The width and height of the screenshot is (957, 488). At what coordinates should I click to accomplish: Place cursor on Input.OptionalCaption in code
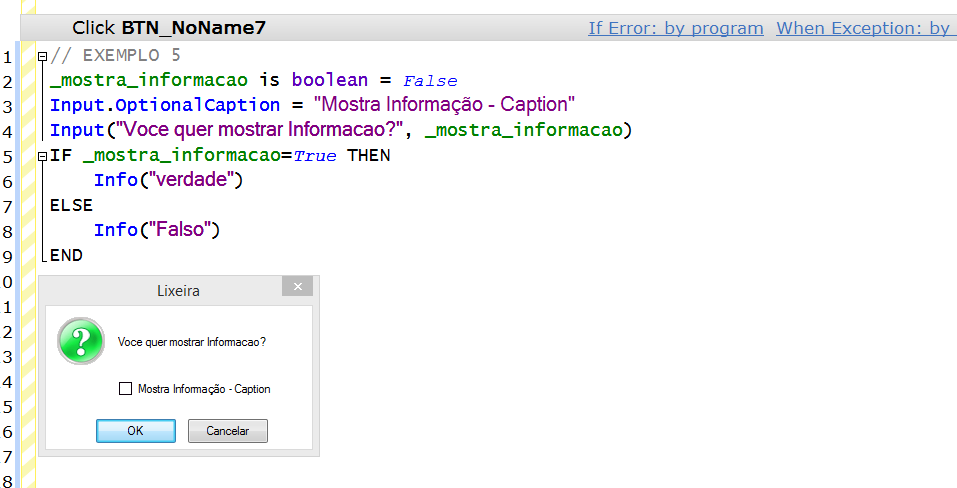coord(165,105)
